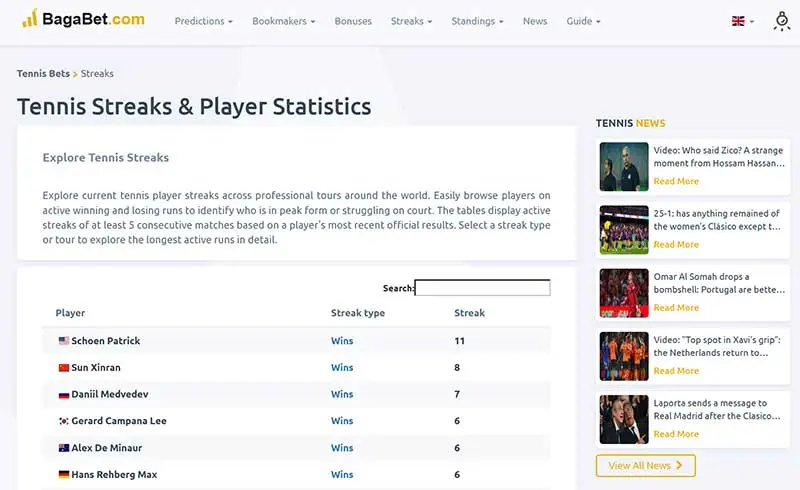The height and width of the screenshot is (490, 800).
Task: Open the UK flag language selector
Action: 742,21
